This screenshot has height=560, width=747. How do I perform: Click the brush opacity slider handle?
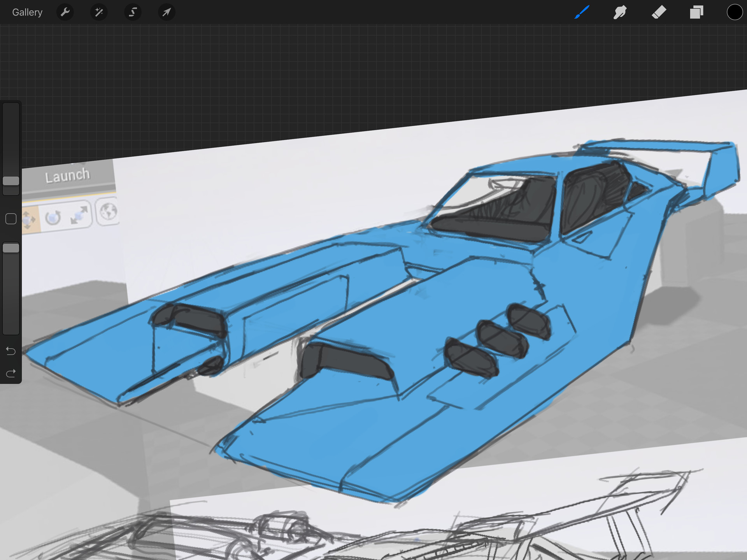point(11,248)
